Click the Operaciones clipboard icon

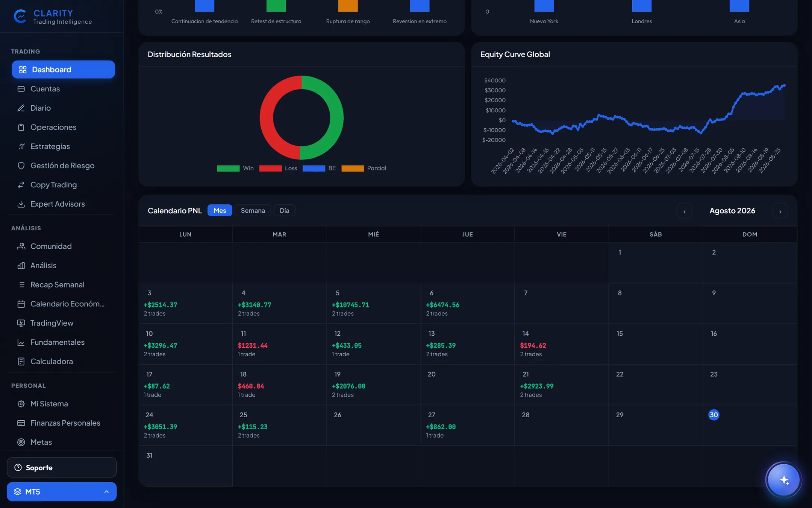coord(21,127)
